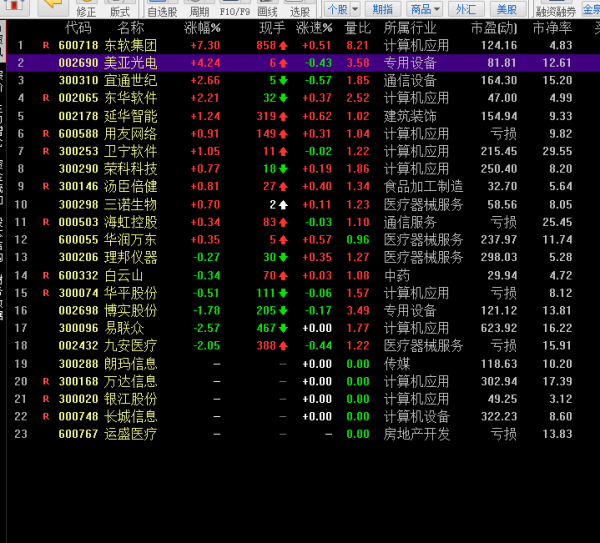Image resolution: width=600 pixels, height=543 pixels.
Task: Click the R marker beside 东软集团
Action: pyautogui.click(x=46, y=45)
